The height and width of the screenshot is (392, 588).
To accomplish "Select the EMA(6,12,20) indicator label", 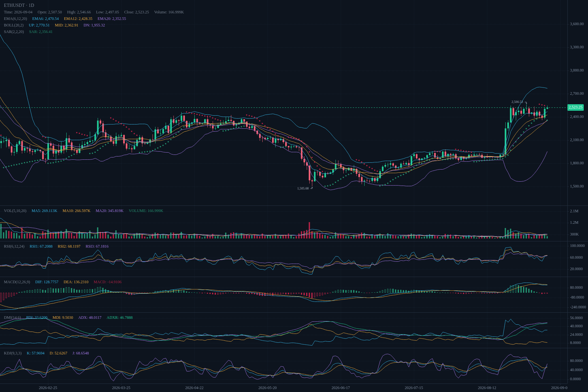I will (x=15, y=19).
